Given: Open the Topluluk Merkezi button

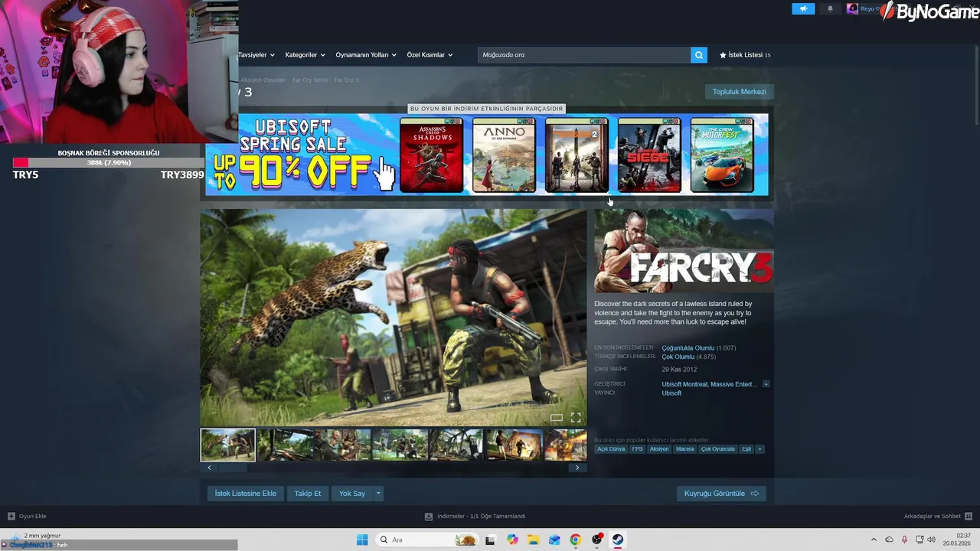Looking at the screenshot, I should click(x=739, y=92).
